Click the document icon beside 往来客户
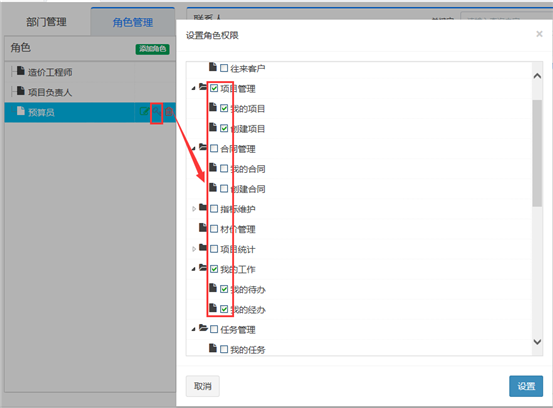Viewport: 553px width, 408px height. [x=213, y=67]
